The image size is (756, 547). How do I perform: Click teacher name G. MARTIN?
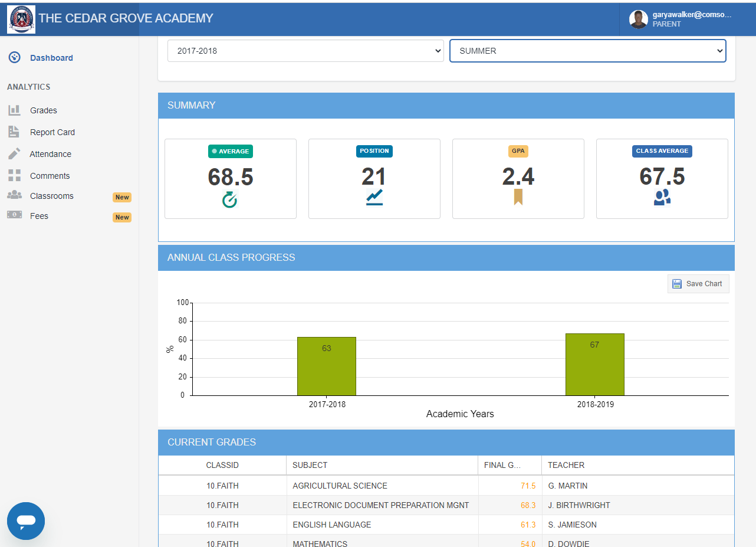pos(568,486)
